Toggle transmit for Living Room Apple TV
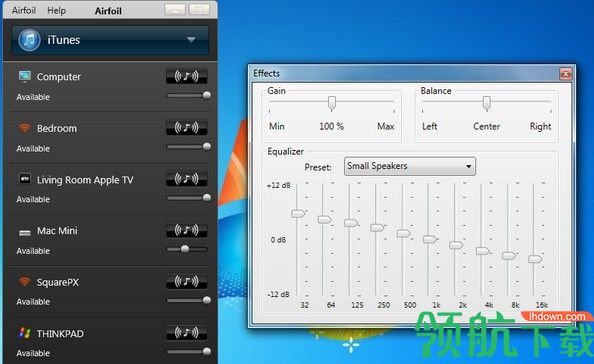 coord(187,179)
